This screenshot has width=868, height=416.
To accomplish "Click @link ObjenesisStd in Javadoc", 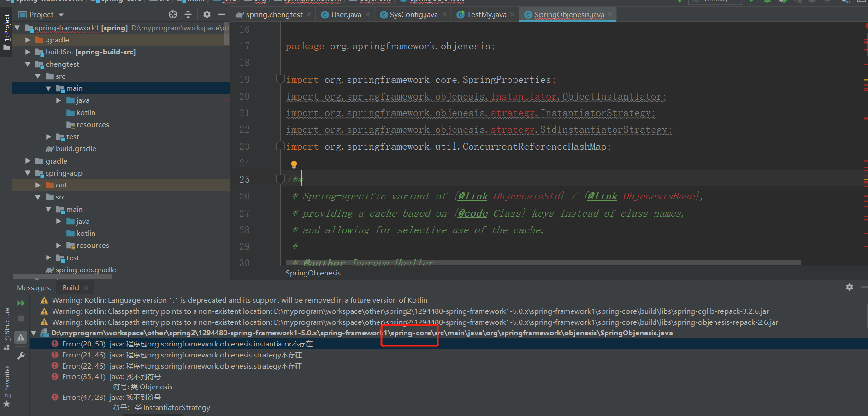I will click(x=510, y=196).
